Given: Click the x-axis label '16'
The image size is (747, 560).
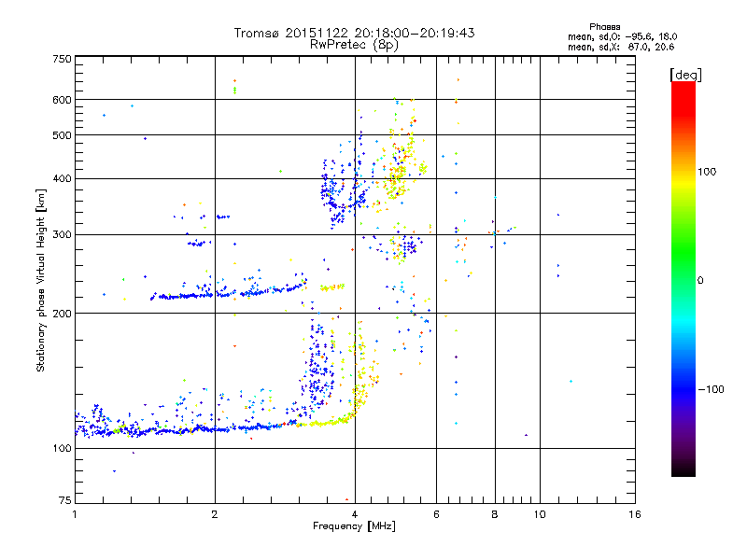Looking at the screenshot, I should tap(635, 514).
